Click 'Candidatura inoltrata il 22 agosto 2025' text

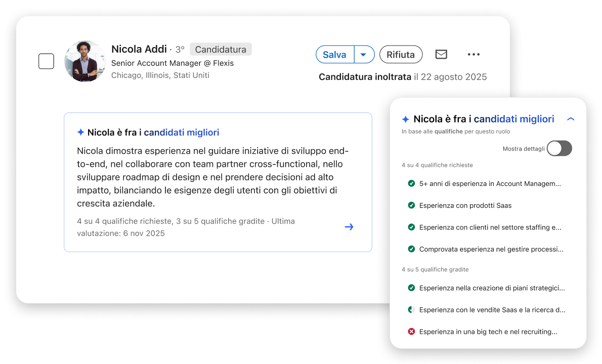403,77
